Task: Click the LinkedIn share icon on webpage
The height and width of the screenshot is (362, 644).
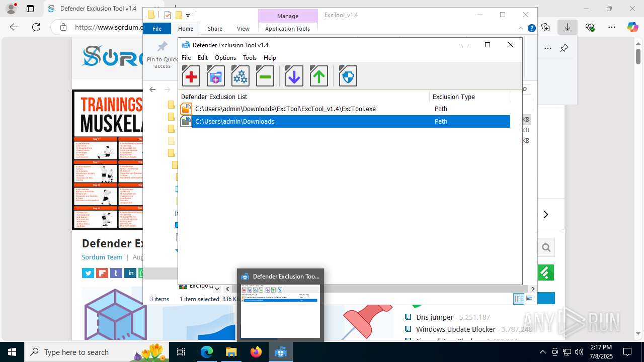Action: (130, 273)
